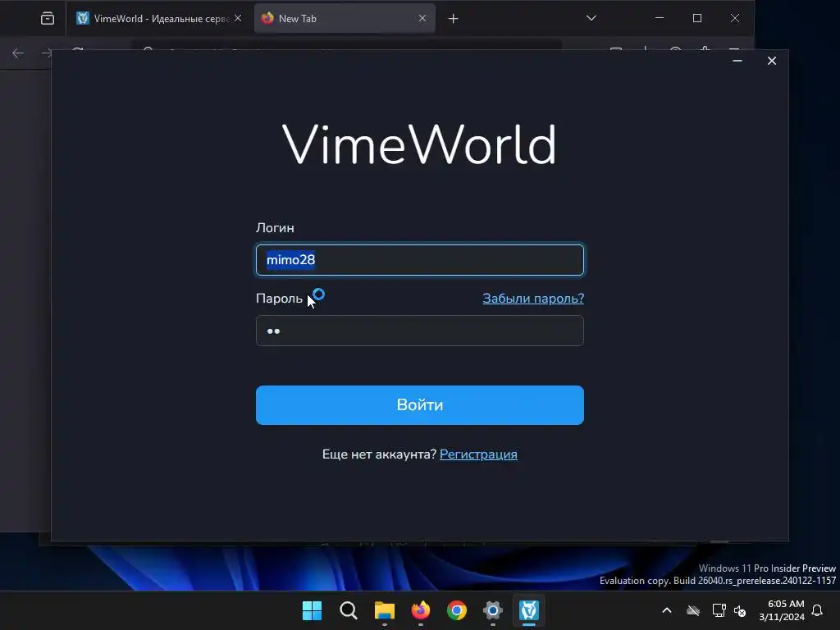Image resolution: width=840 pixels, height=630 pixels.
Task: Select VimeWorld icon in the taskbar
Action: point(529,610)
